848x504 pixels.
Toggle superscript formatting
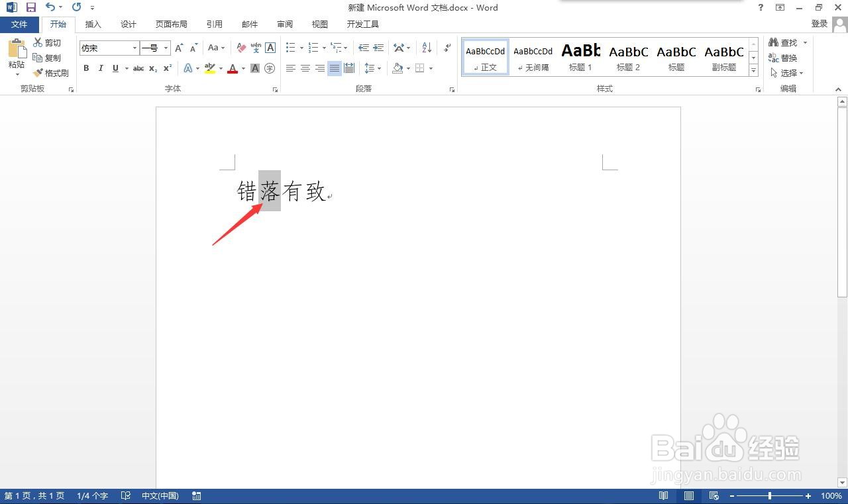coord(168,68)
